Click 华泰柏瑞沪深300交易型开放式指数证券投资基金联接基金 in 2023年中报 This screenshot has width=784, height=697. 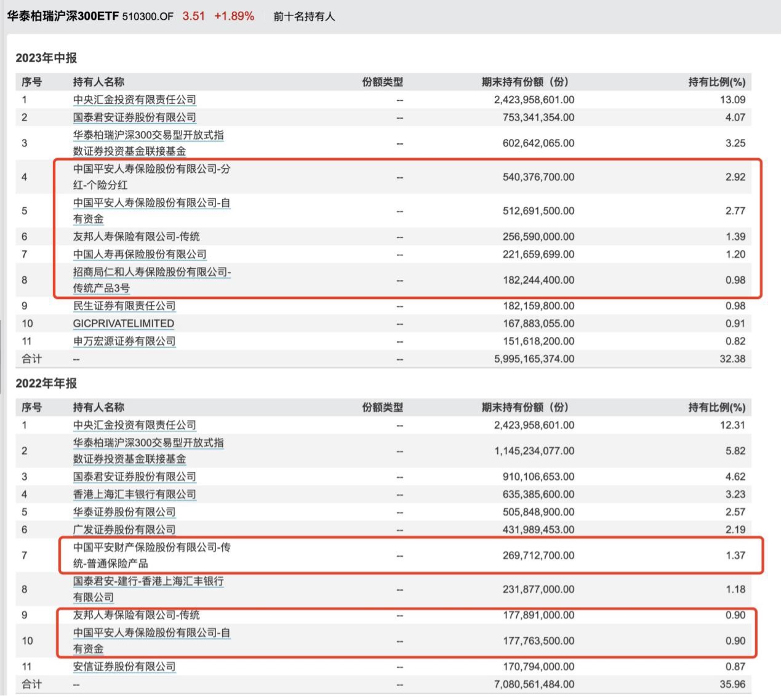pyautogui.click(x=148, y=143)
